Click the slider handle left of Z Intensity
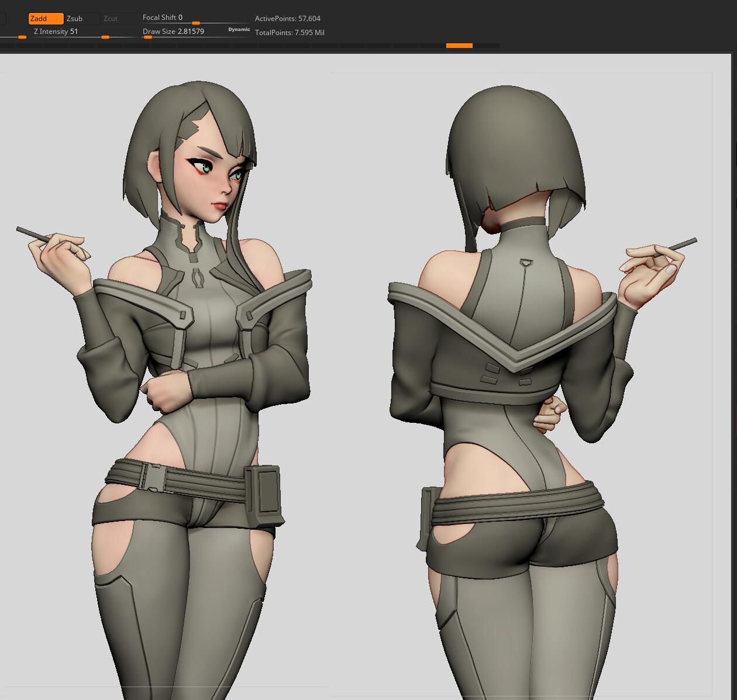The width and height of the screenshot is (737, 700). click(x=22, y=37)
